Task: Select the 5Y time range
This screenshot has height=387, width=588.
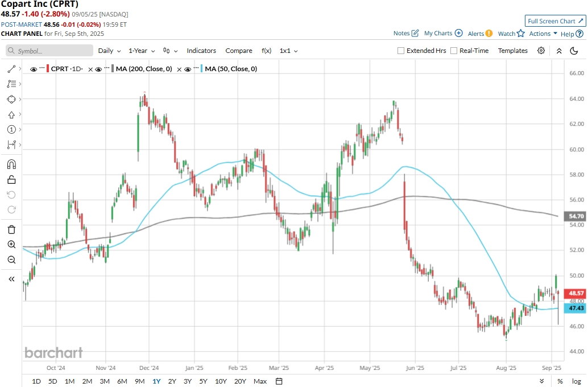Action: (x=203, y=381)
